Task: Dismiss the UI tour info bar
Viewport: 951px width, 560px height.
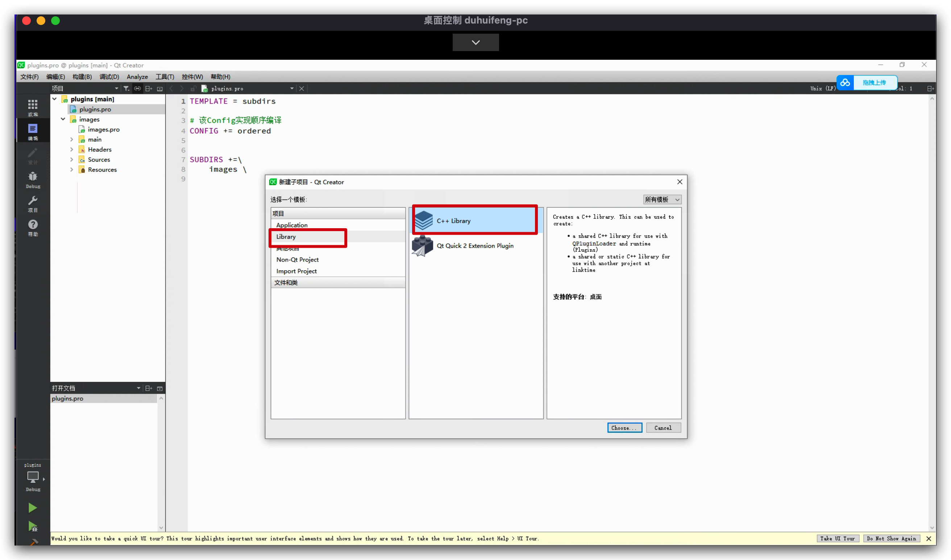Action: point(929,539)
